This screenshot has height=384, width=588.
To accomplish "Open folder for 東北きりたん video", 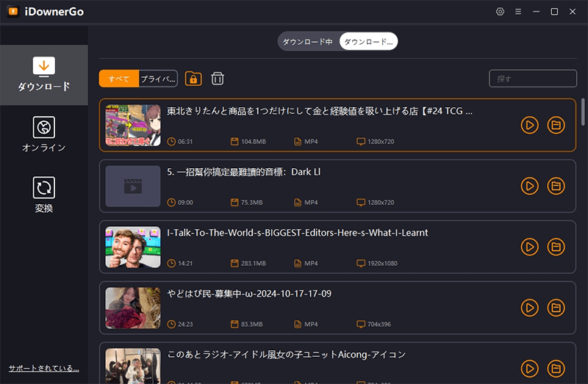I will tap(556, 126).
